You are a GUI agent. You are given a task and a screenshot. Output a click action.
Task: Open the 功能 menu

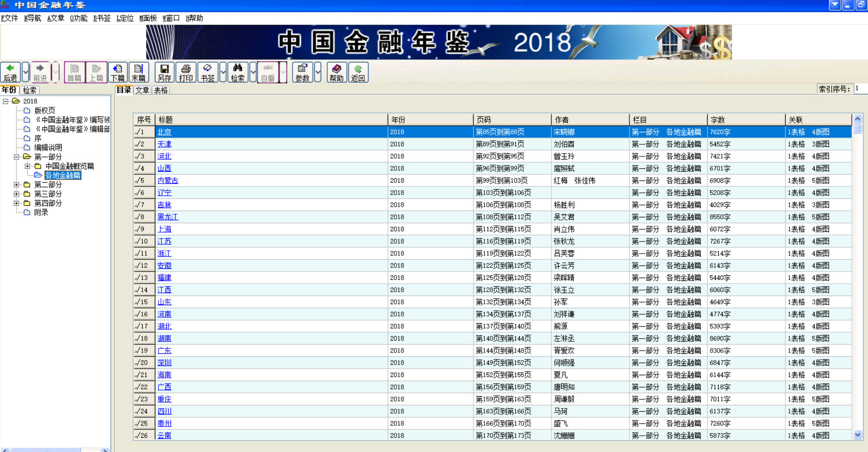pyautogui.click(x=79, y=18)
